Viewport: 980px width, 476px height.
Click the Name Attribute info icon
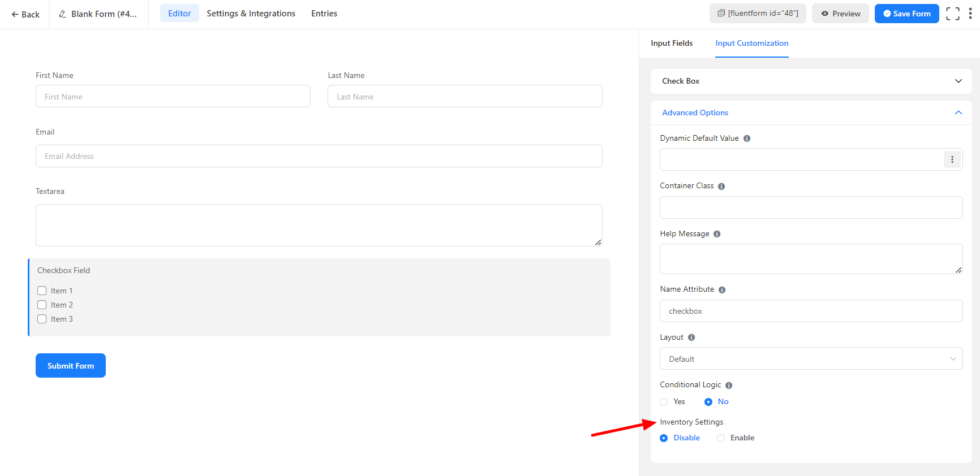click(722, 290)
